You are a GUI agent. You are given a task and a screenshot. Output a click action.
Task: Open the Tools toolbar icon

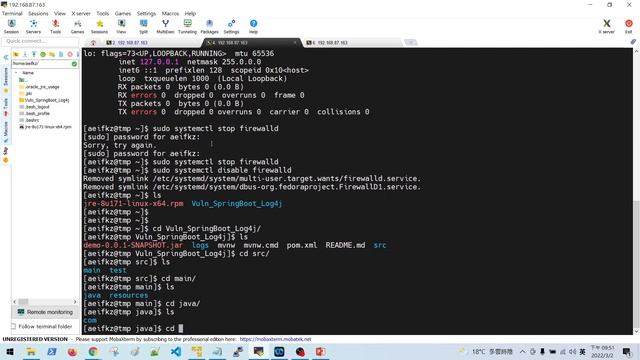56,27
